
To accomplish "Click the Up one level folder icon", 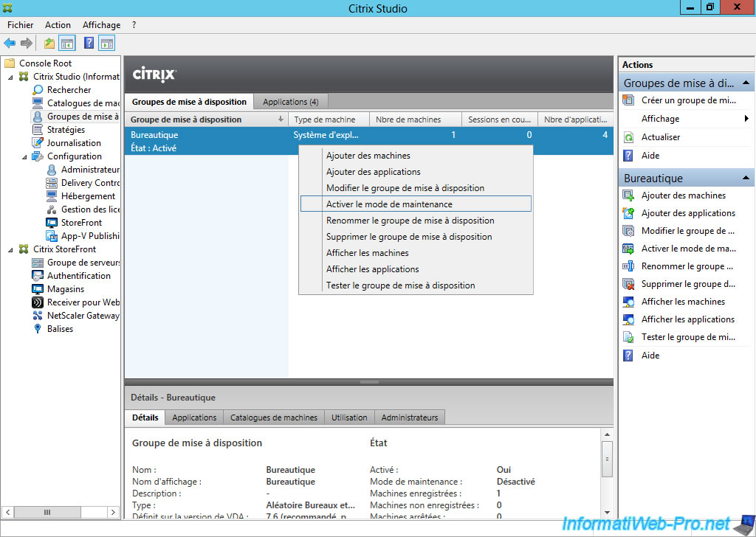I will coord(49,44).
